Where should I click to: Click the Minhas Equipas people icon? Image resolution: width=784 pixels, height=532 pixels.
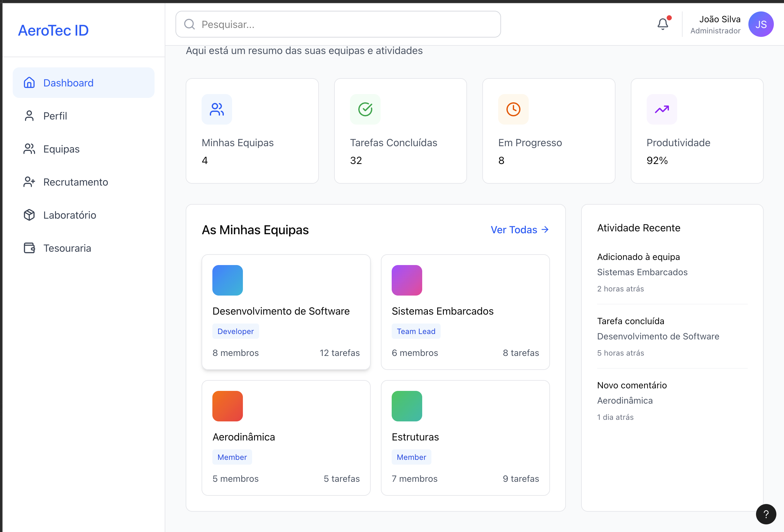coord(217,109)
